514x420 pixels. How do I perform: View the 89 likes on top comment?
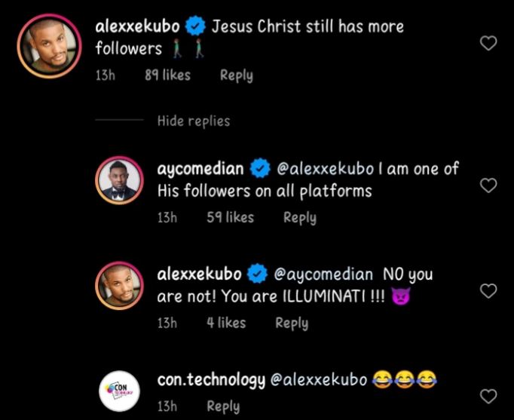(167, 75)
